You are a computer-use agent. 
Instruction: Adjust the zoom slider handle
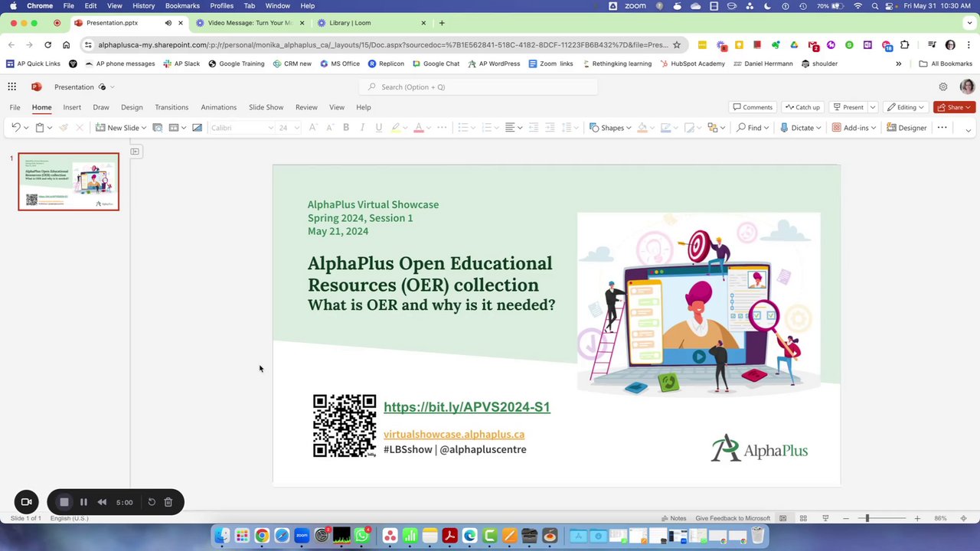(x=867, y=518)
